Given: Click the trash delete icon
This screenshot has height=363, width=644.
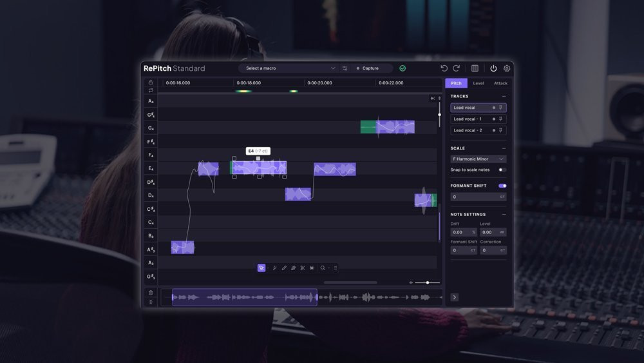Looking at the screenshot, I should pos(151,292).
